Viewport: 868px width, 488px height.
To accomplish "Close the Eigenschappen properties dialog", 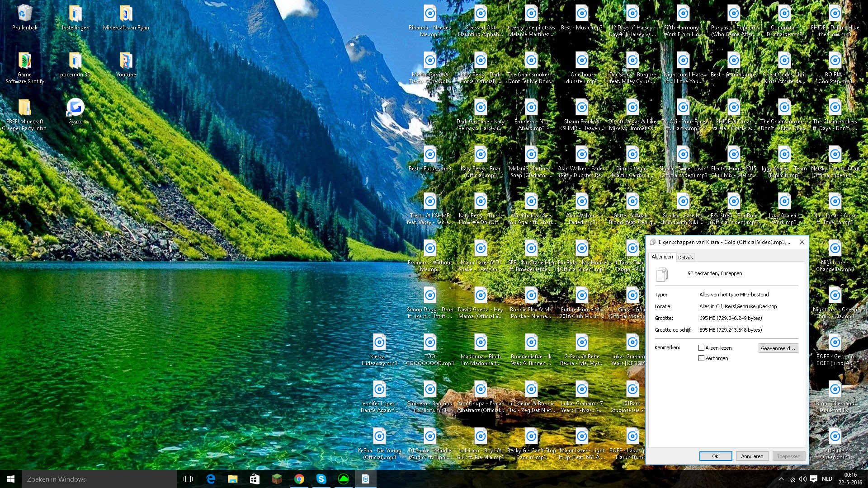I will coord(802,242).
